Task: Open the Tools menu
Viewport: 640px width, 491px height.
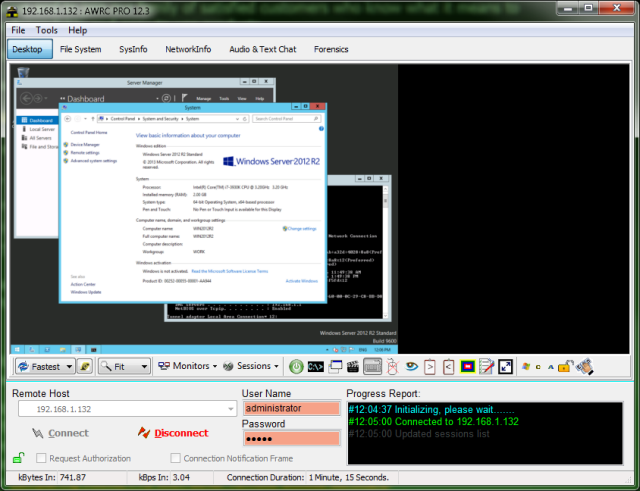Action: (x=47, y=30)
